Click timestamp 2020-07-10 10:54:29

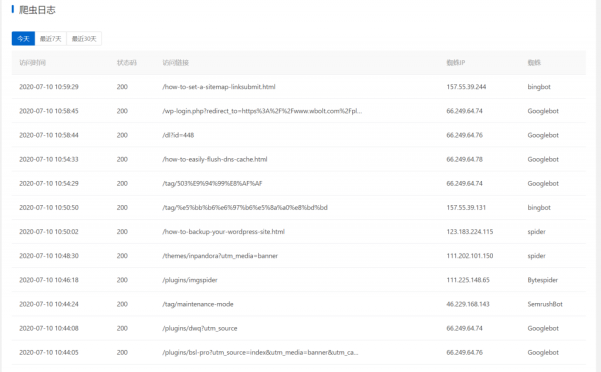pyautogui.click(x=49, y=184)
